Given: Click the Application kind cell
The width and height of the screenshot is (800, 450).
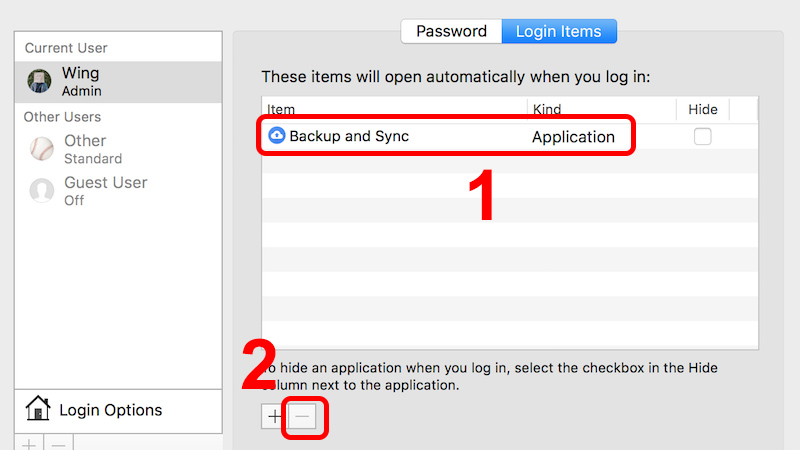Looking at the screenshot, I should click(x=573, y=137).
